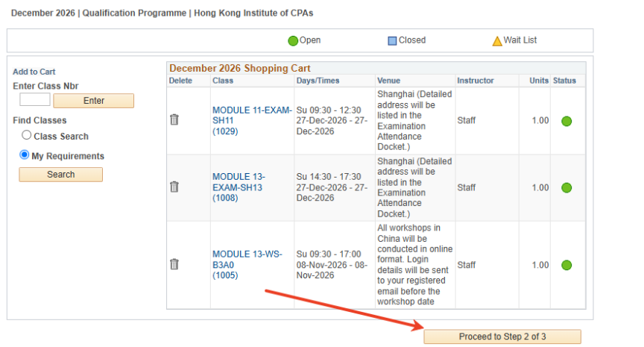Select the Class Search radio option
644x347 pixels.
[26, 135]
